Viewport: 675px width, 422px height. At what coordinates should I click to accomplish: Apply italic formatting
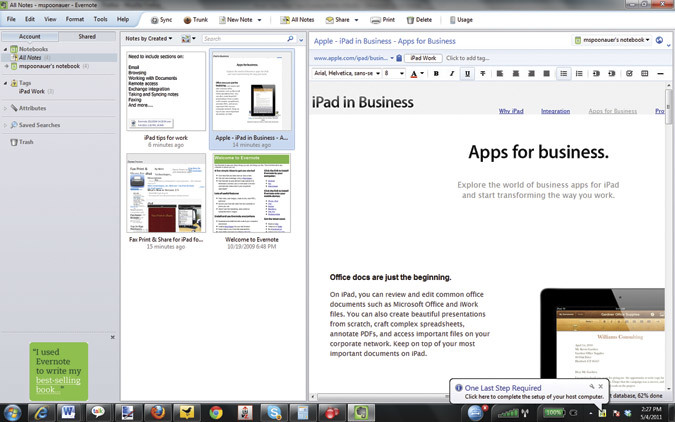click(452, 74)
